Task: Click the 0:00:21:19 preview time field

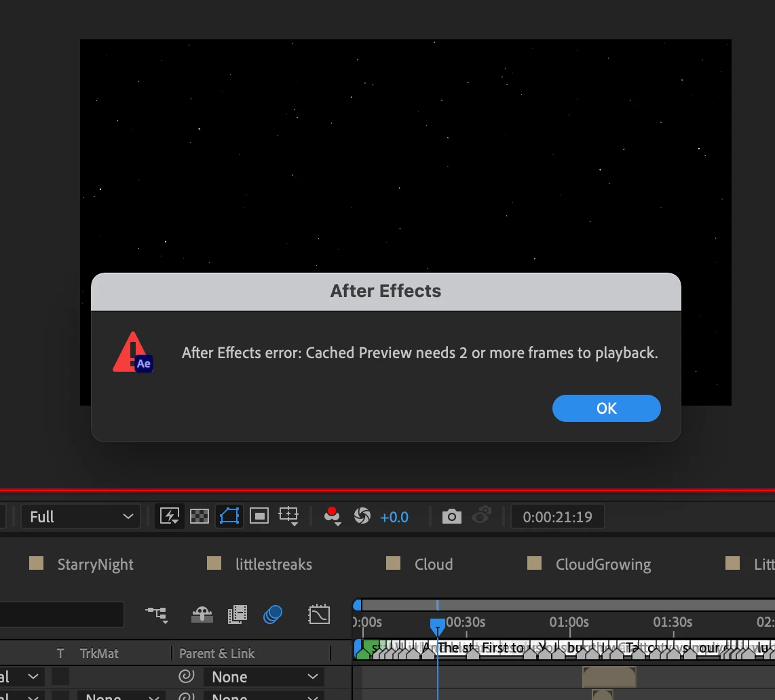Action: [x=558, y=517]
